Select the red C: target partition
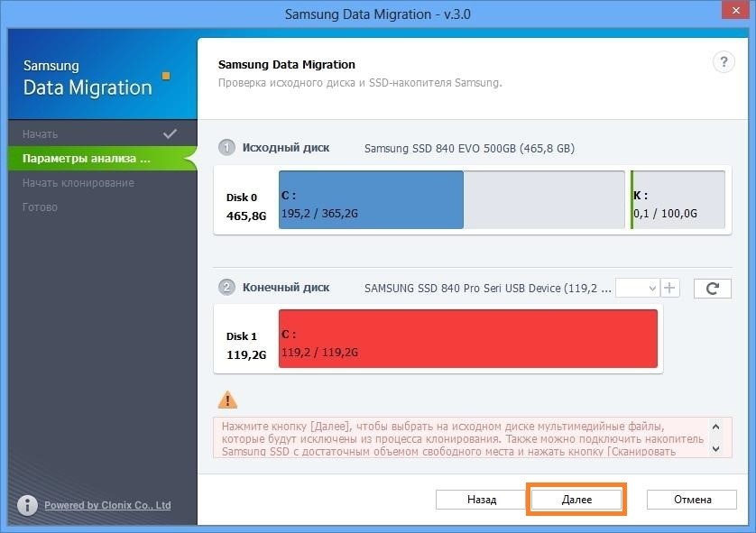Screen dimensions: 756x533 point(467,338)
